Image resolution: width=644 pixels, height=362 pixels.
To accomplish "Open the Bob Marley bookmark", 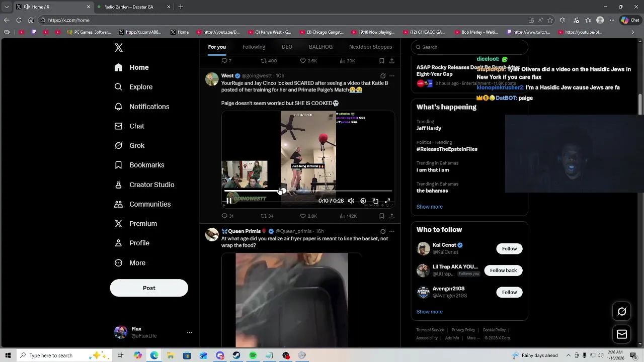I will 476,32.
